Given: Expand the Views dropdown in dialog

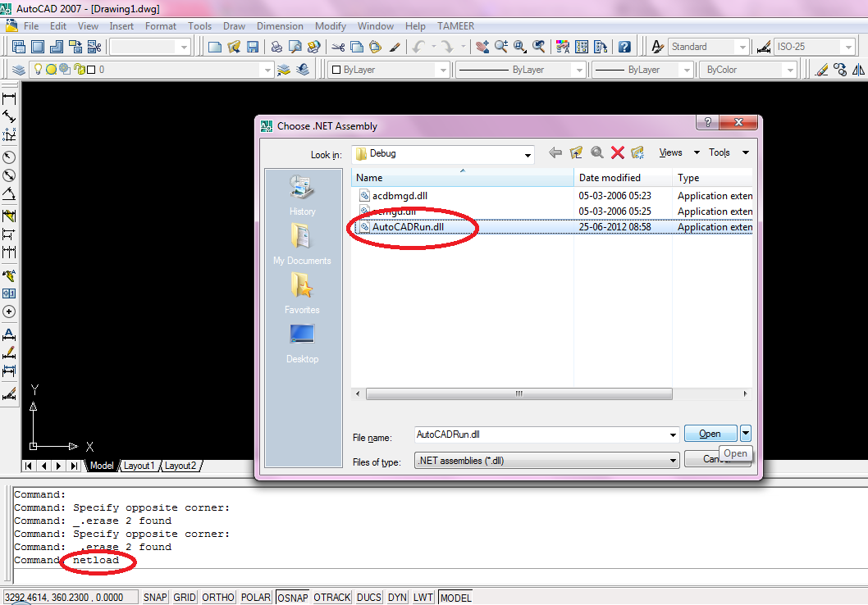Looking at the screenshot, I should [x=697, y=152].
